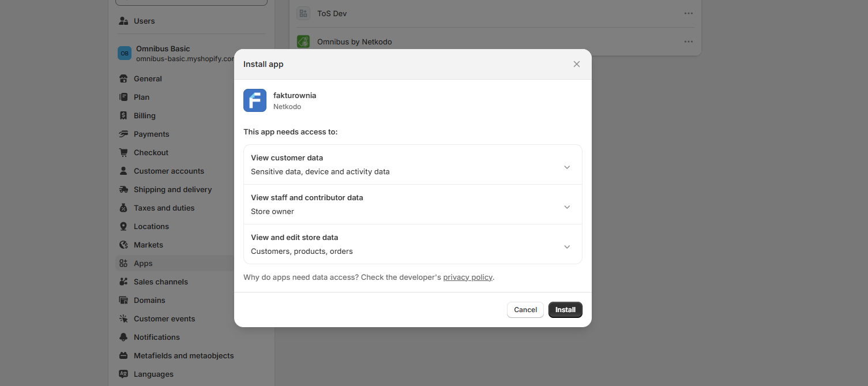Click the Taxes and duties icon
The image size is (868, 386).
(x=123, y=208)
